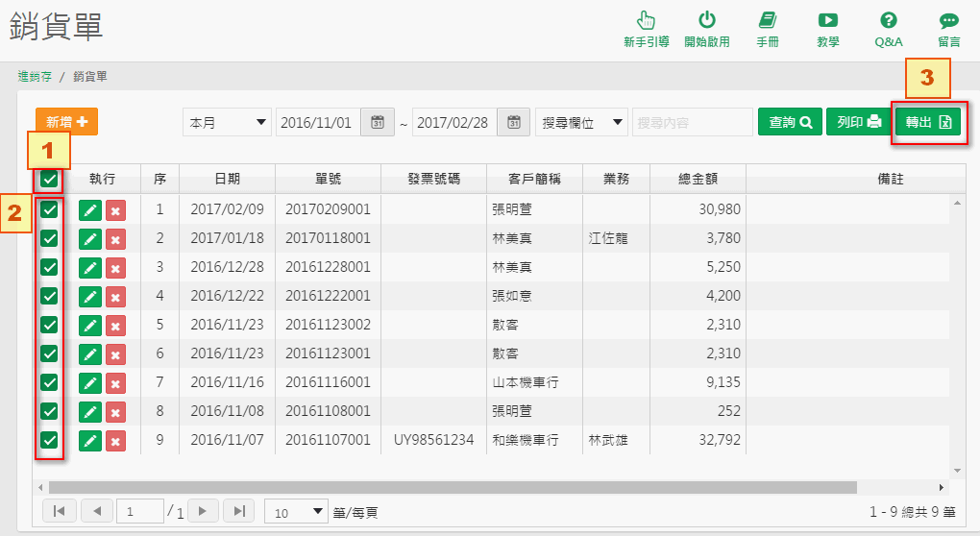The width and height of the screenshot is (980, 536).
Task: Edit order 20161108001 with pencil icon
Action: click(x=90, y=412)
